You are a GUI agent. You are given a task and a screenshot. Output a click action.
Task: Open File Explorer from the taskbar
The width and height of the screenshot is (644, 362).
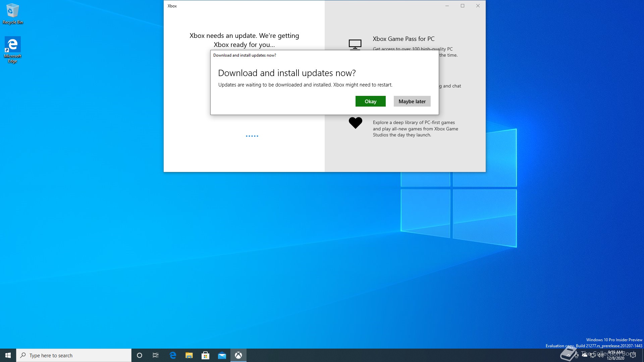189,355
